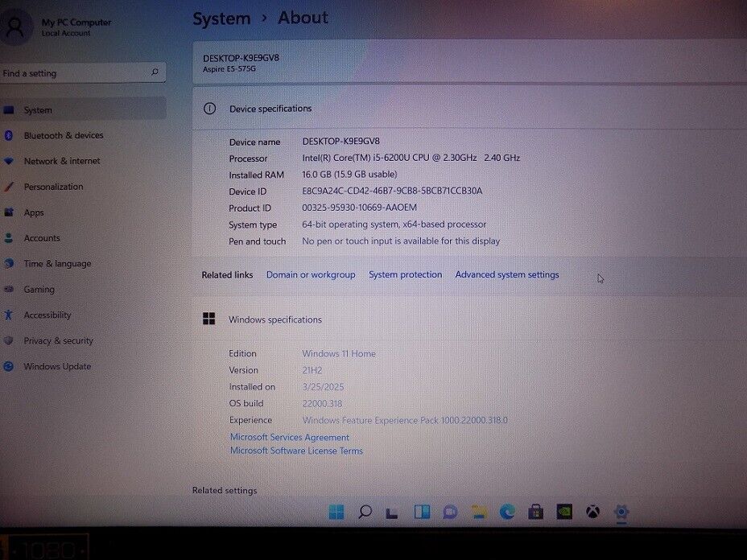Click Product ID 00325-95930-10669-AAOEM
Viewport: 747px width, 560px height.
(x=359, y=208)
